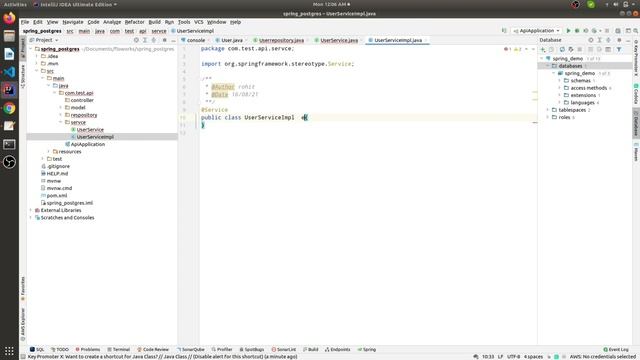Select extensions node in Database
Screen dimensions: 640x360
[583, 95]
